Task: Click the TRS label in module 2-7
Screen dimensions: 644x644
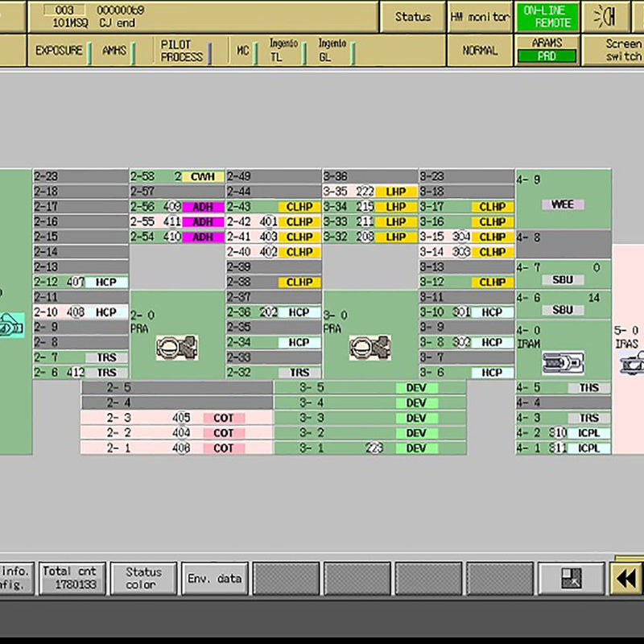Action: (x=107, y=357)
